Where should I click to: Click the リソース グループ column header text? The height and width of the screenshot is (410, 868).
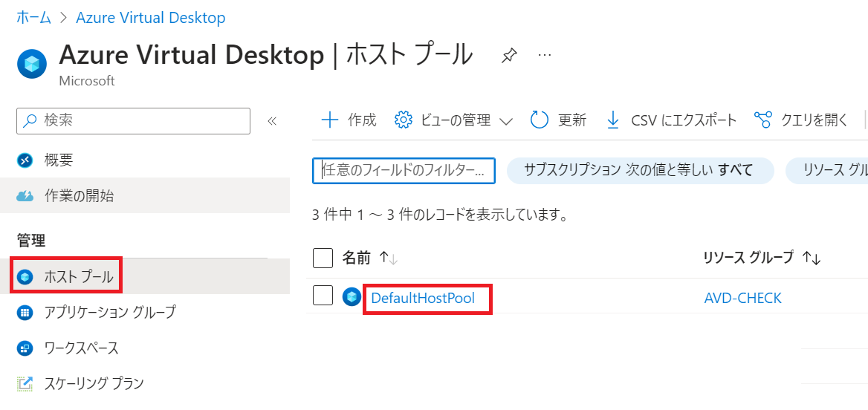pos(748,258)
